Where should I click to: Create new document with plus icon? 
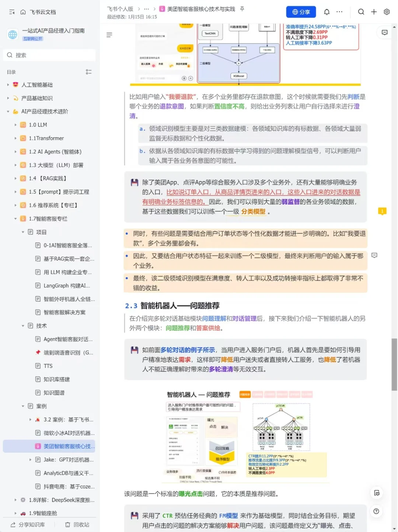(x=374, y=12)
